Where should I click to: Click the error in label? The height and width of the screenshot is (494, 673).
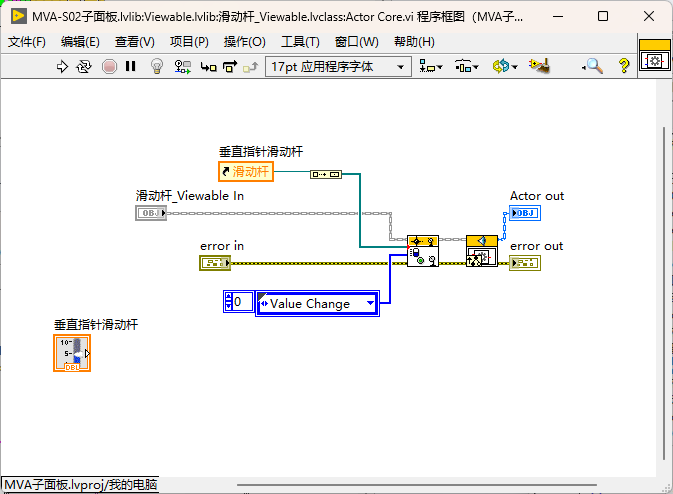tap(222, 246)
